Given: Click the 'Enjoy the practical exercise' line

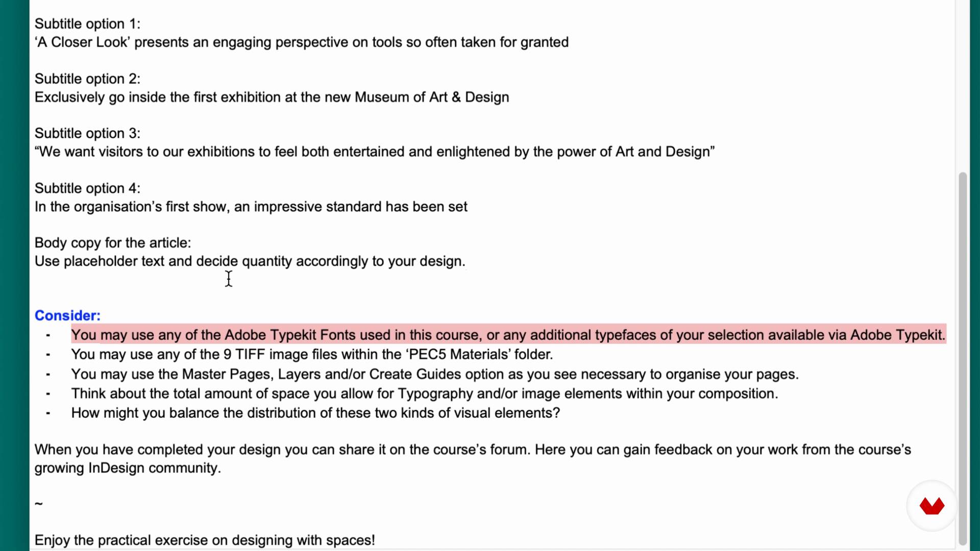Looking at the screenshot, I should [x=205, y=540].
